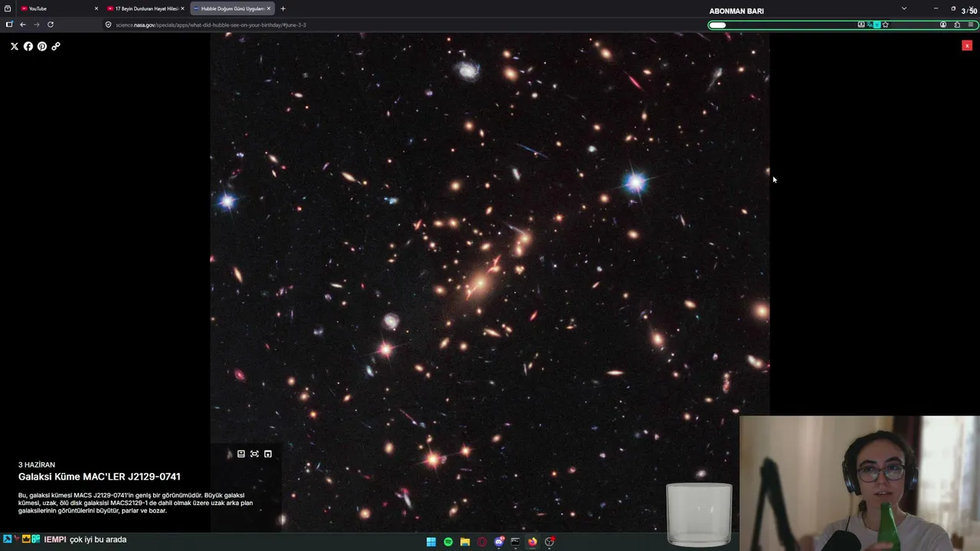The image size is (980, 551).
Task: Click the third image viewer control icon
Action: coord(268,454)
